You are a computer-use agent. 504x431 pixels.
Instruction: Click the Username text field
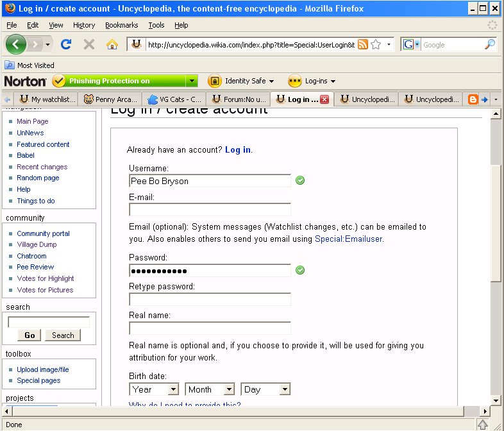[x=210, y=181]
